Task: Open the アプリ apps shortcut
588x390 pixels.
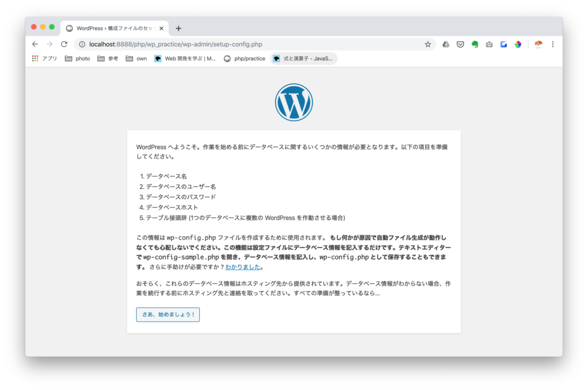Action: [x=44, y=59]
